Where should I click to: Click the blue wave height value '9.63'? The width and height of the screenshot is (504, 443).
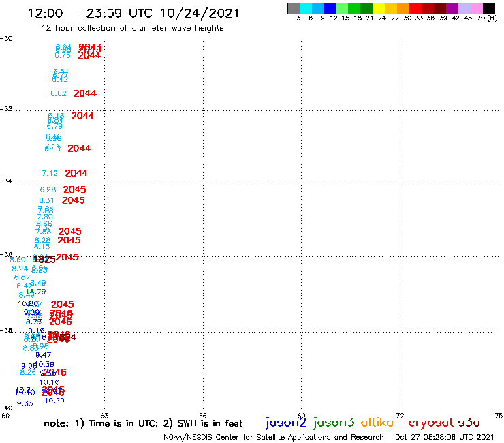point(25,403)
